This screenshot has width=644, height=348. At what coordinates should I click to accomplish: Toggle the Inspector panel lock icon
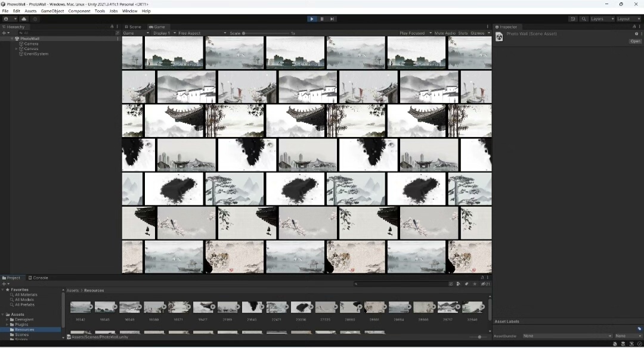(x=634, y=27)
